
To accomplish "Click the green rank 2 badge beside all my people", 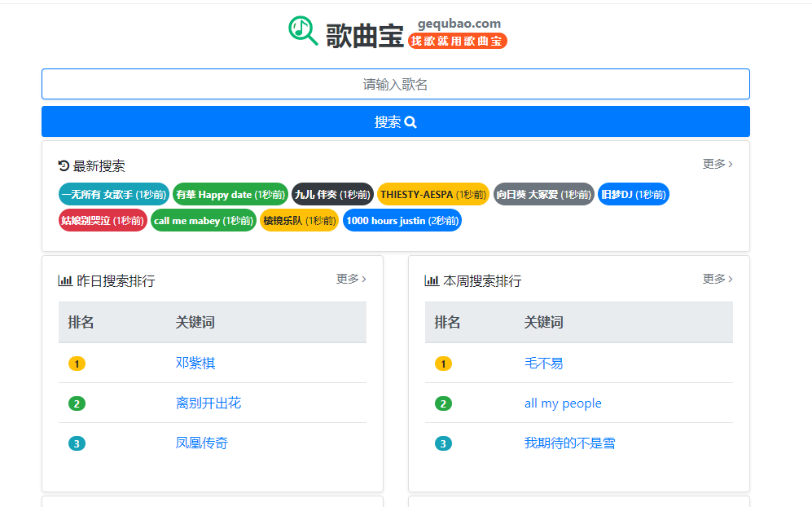I will 443,403.
